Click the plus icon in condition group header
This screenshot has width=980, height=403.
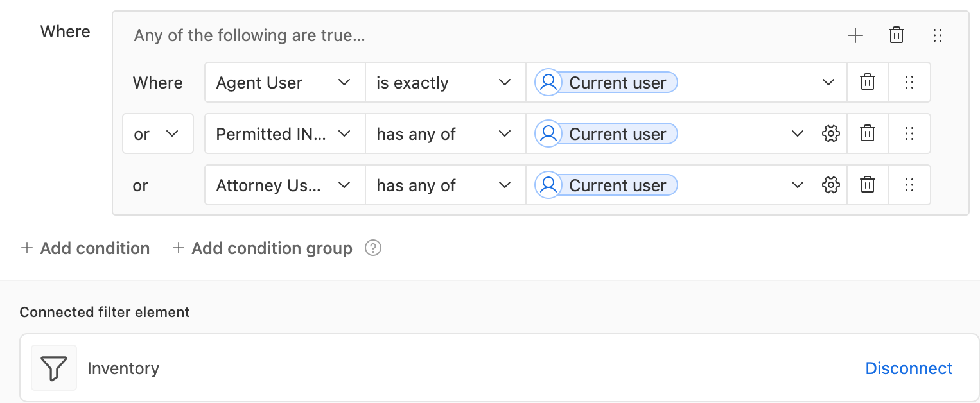click(855, 35)
